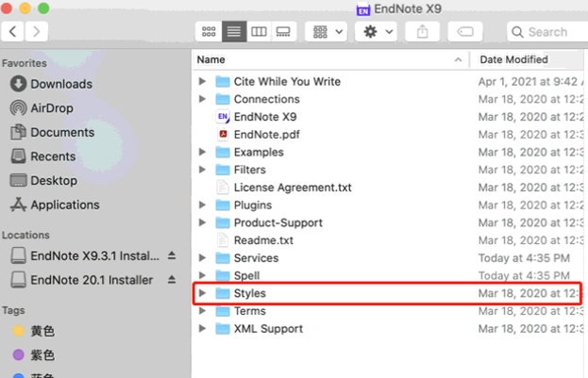Image resolution: width=588 pixels, height=378 pixels.
Task: Select EndNote 20.1 Installer volume
Action: pyautogui.click(x=82, y=280)
